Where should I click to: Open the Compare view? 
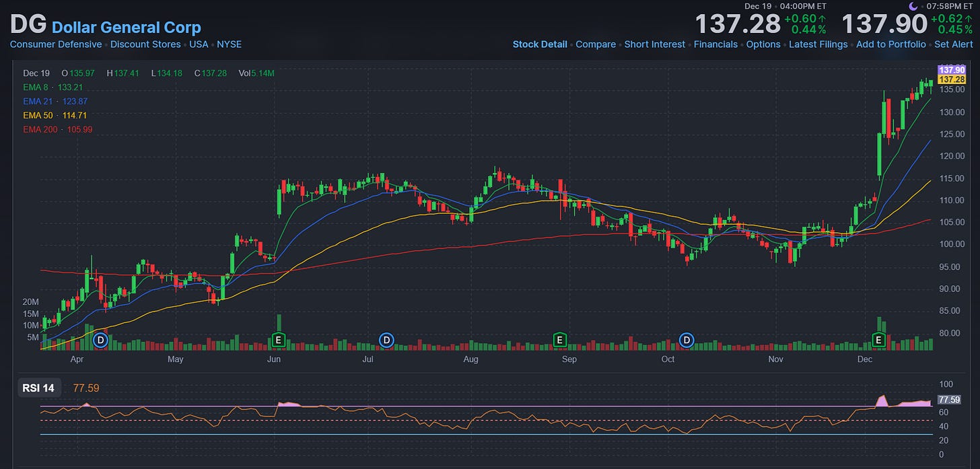(x=596, y=44)
